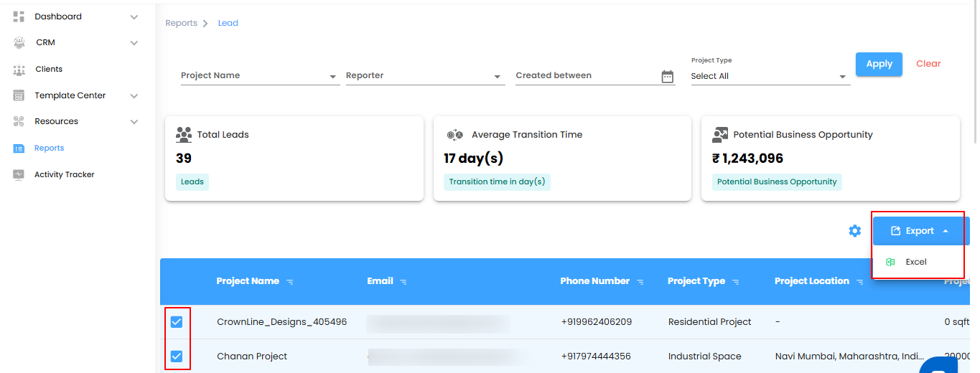Uncheck the CrownLine_Designs_405496 row checkbox

(177, 322)
